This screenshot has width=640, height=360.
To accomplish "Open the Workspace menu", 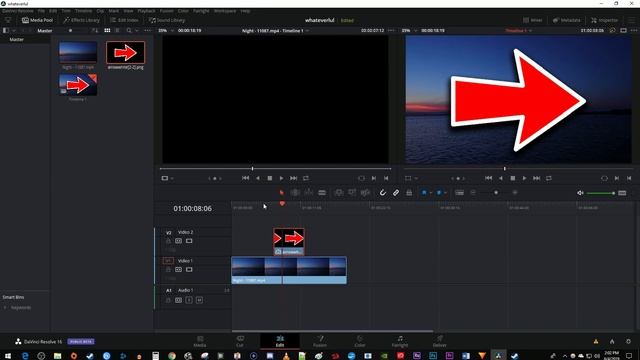I will [225, 11].
